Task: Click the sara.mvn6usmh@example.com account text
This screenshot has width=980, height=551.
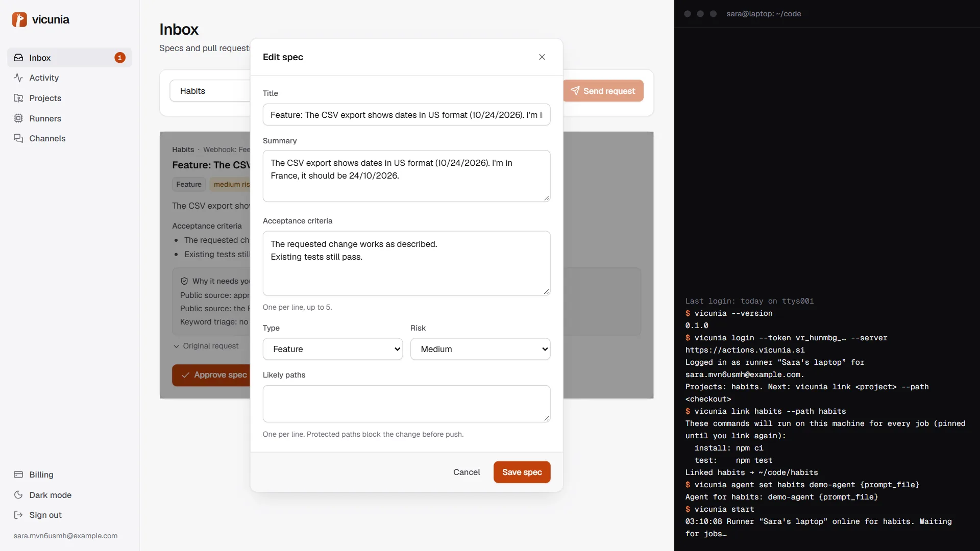Action: [65, 536]
